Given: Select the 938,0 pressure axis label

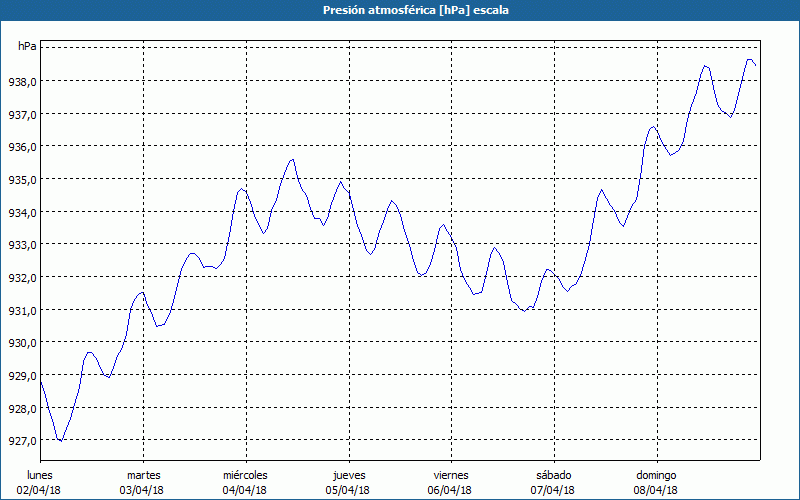Looking at the screenshot, I should (24, 82).
